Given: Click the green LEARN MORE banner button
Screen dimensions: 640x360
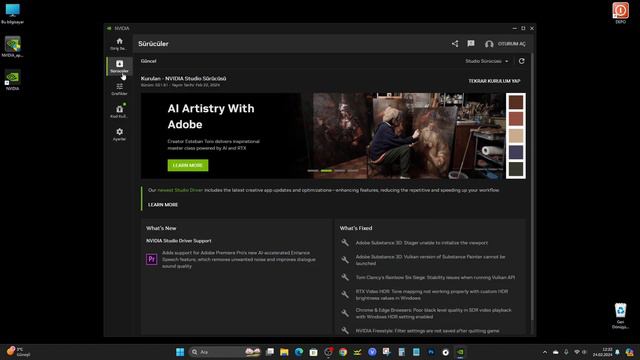Looking at the screenshot, I should coord(188,165).
